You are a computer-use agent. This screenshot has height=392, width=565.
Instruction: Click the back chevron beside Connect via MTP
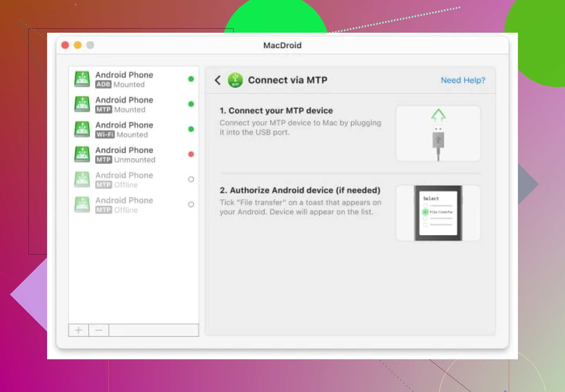[x=218, y=80]
